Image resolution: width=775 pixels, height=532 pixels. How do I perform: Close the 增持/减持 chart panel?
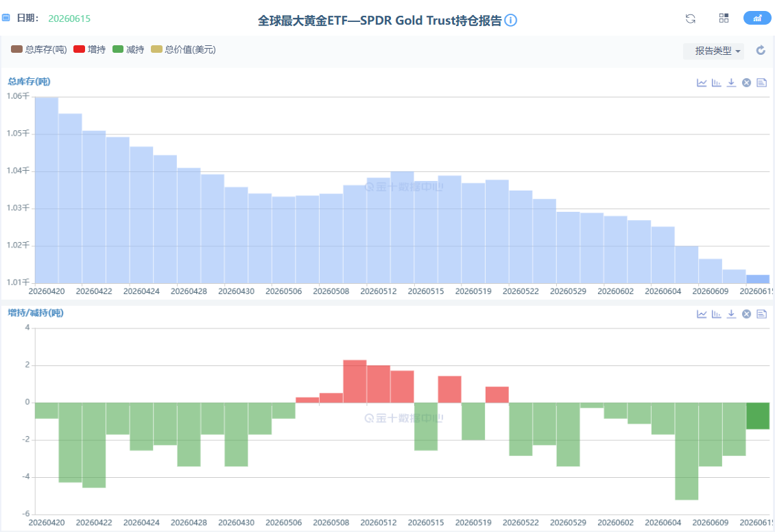tap(746, 314)
